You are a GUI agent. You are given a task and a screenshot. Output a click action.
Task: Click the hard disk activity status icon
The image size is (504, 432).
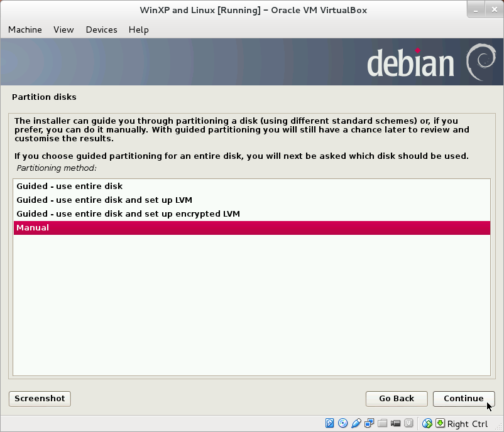click(x=329, y=423)
